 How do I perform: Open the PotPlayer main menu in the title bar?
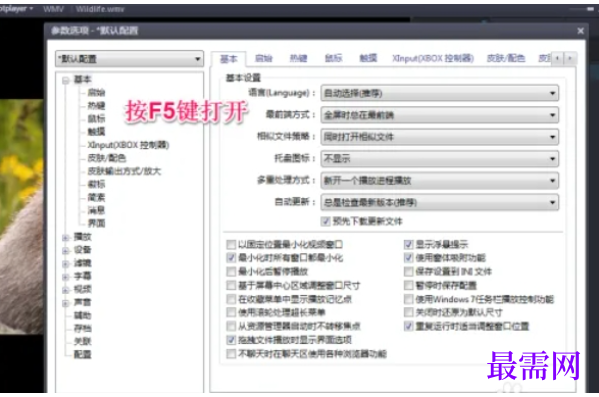(16, 9)
